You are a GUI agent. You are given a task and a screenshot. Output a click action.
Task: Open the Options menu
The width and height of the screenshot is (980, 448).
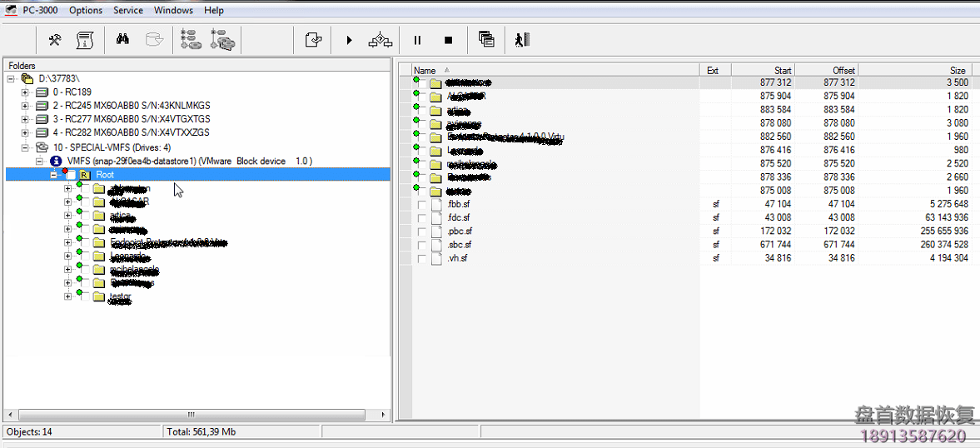point(86,11)
